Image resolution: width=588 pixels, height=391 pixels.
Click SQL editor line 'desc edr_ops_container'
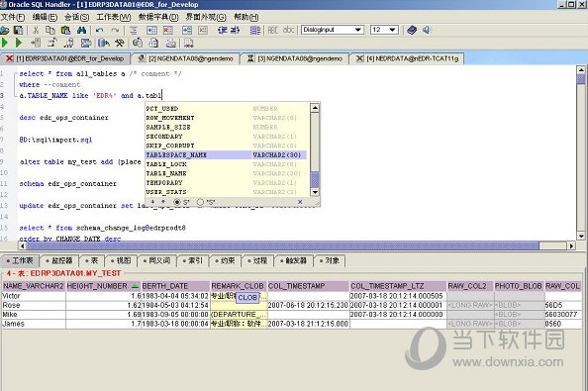(63, 118)
